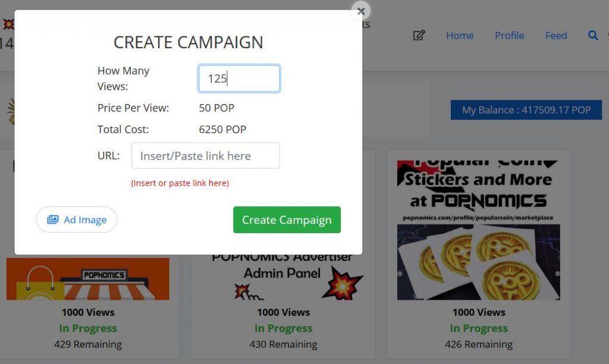
Task: Close the Create Campaign dialog
Action: pos(361,11)
